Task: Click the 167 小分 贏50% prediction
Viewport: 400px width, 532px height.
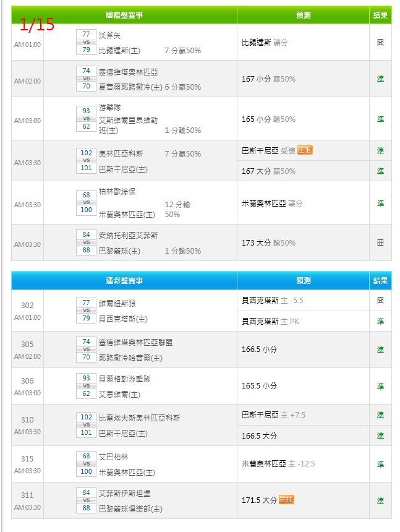Action: click(268, 79)
